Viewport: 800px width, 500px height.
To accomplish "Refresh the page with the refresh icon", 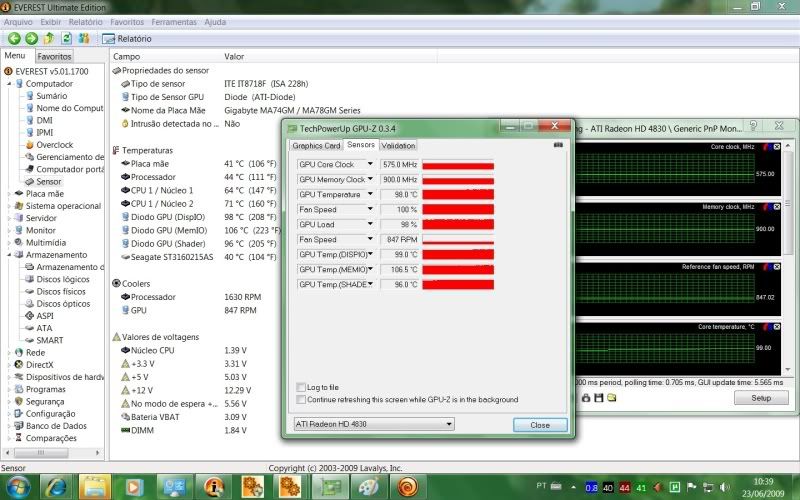I will [66, 38].
